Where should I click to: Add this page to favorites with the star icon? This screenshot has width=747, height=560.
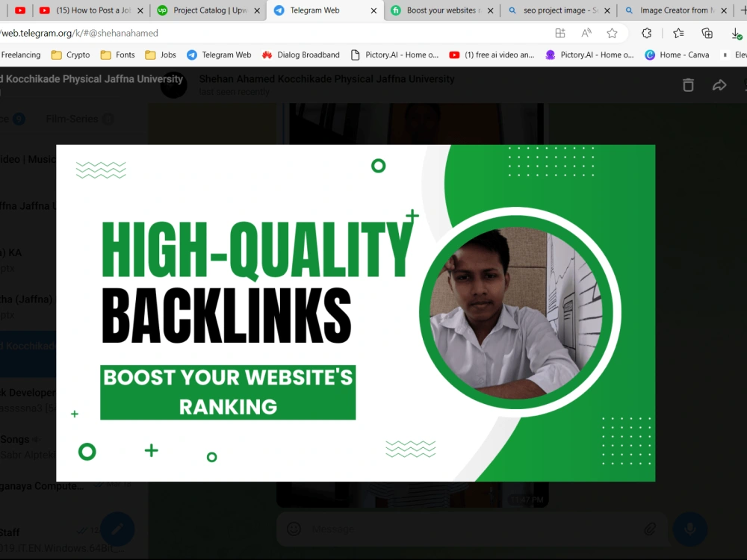tap(613, 33)
